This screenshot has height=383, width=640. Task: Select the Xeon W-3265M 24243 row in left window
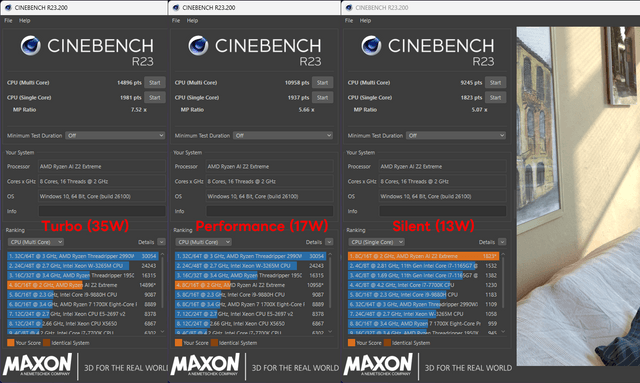[x=82, y=266]
